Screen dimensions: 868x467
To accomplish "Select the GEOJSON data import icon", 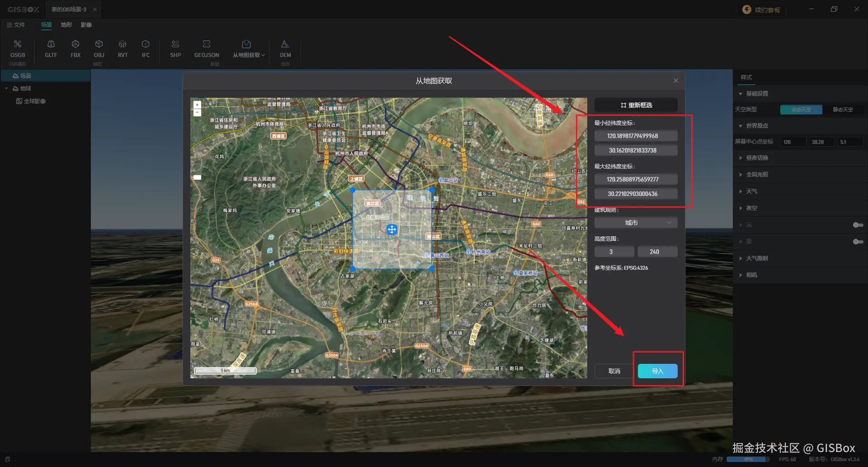I will point(207,44).
